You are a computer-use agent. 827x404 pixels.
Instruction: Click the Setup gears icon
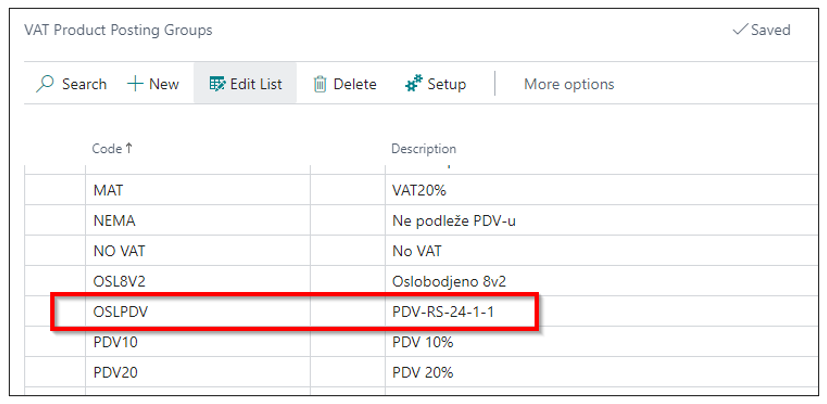pyautogui.click(x=414, y=84)
